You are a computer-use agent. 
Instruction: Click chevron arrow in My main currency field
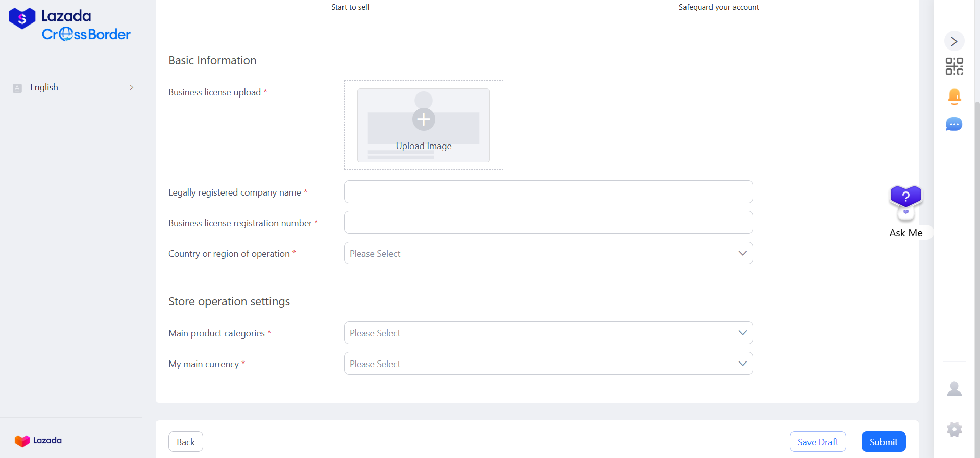(742, 364)
